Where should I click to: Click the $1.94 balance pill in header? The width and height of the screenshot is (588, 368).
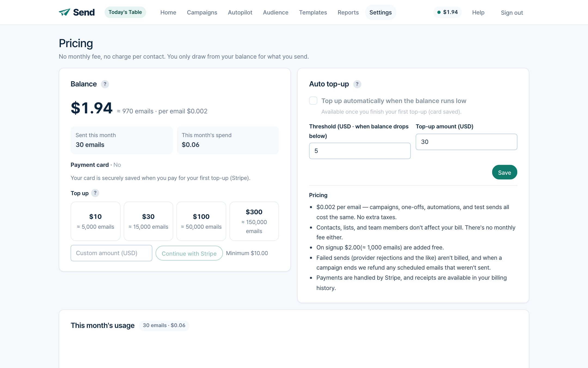448,12
